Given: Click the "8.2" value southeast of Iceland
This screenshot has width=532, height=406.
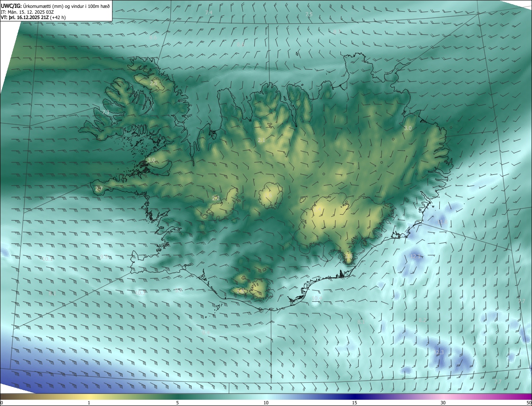Looking at the screenshot, I should pyautogui.click(x=422, y=320).
